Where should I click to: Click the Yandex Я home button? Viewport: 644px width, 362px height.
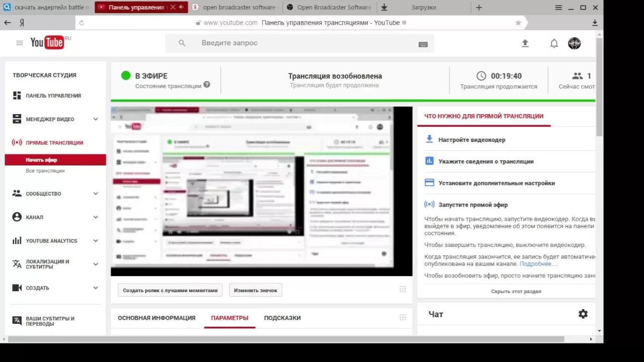[x=22, y=23]
